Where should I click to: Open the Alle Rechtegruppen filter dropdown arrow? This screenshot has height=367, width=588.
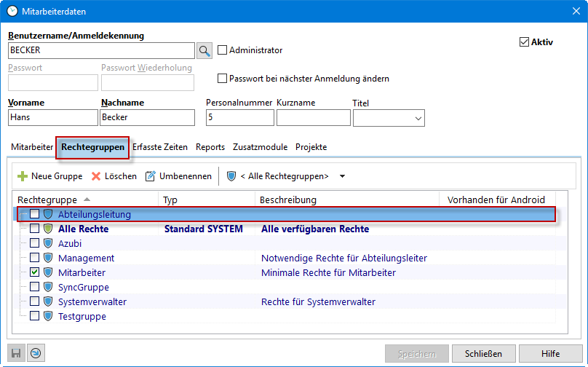pos(342,176)
